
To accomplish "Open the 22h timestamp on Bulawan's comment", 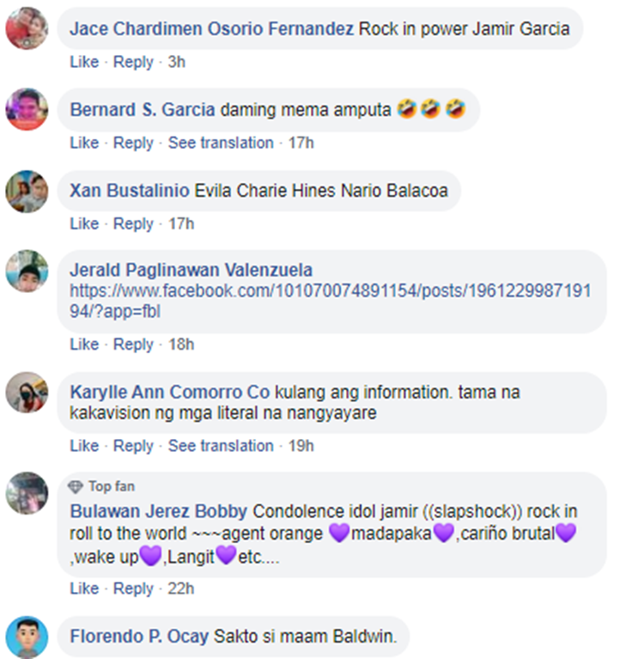I will tap(181, 589).
